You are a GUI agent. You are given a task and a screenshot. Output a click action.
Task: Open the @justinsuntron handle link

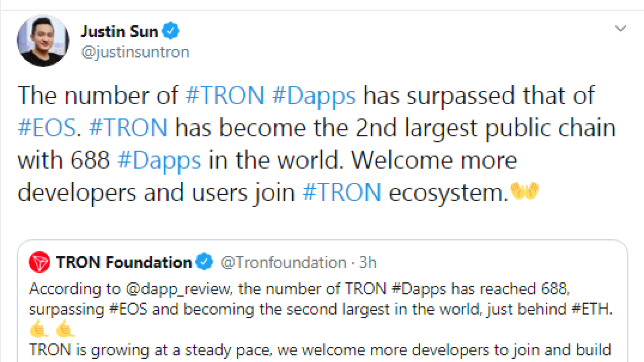pyautogui.click(x=135, y=52)
